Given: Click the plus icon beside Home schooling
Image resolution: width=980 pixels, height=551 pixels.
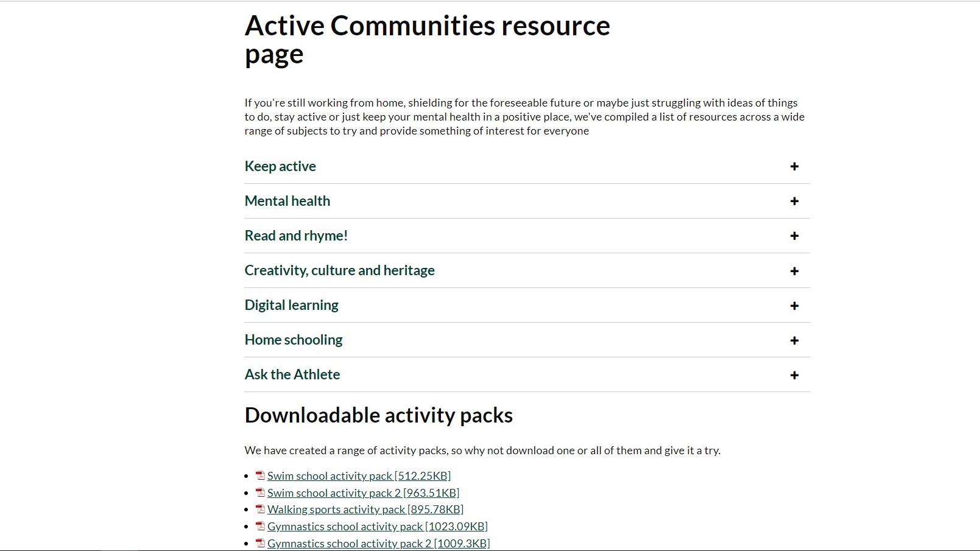Looking at the screenshot, I should pos(794,340).
